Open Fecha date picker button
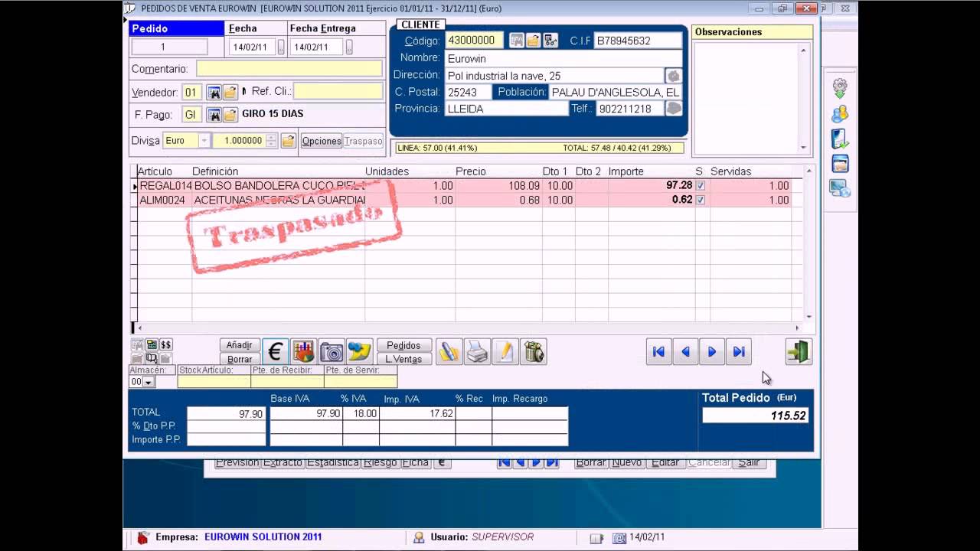Image resolution: width=980 pixels, height=551 pixels. [x=281, y=47]
